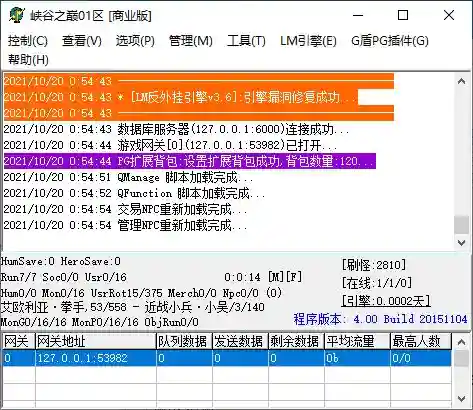Maximize the 峡谷之巅01区 window
Viewport: 473px width, 410px height.
[403, 15]
